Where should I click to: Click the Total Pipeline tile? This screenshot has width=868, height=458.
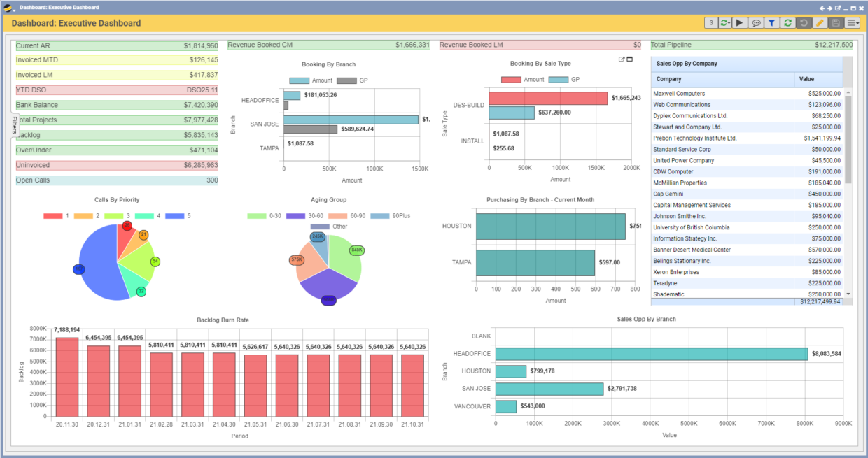752,45
